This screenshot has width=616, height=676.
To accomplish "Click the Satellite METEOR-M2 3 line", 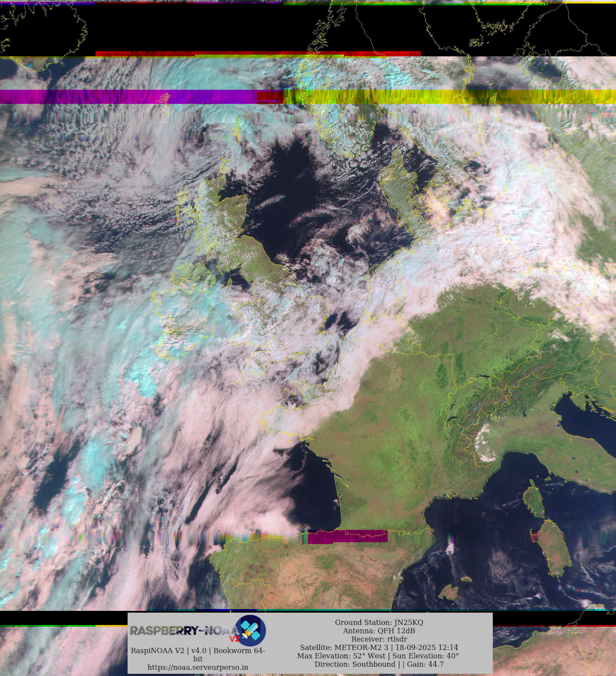I will (379, 647).
